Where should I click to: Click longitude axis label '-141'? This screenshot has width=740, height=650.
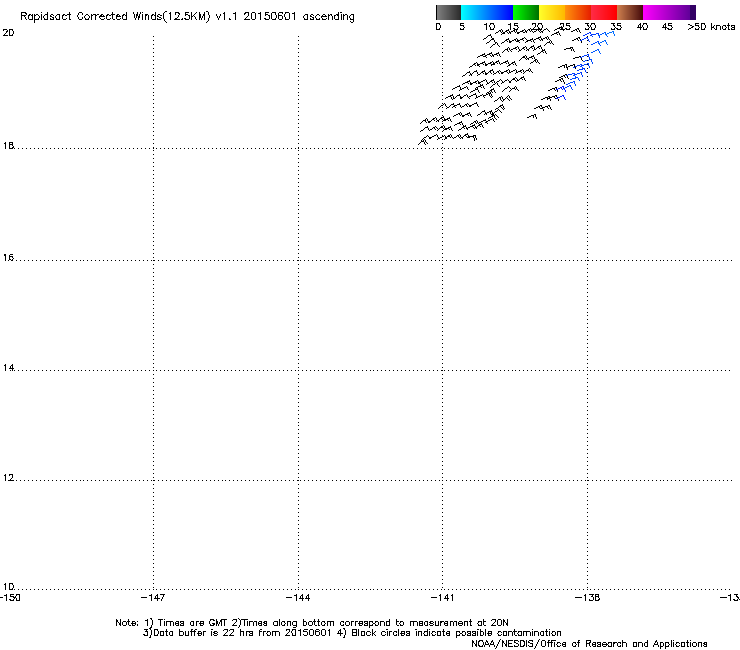[442, 598]
